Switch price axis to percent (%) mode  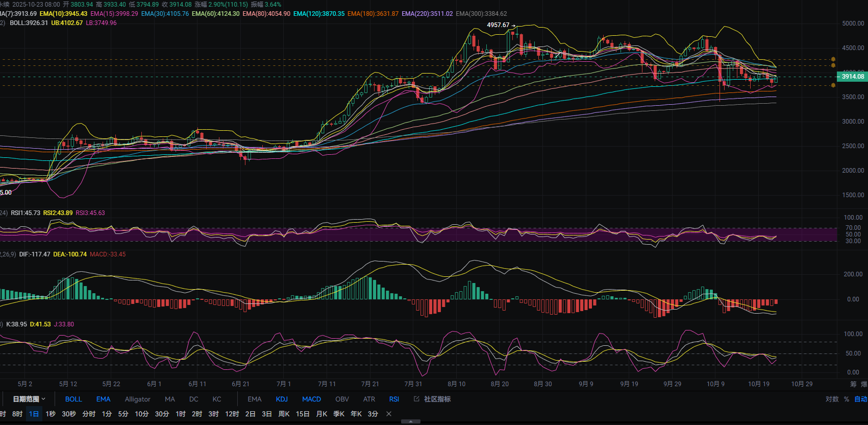click(847, 399)
